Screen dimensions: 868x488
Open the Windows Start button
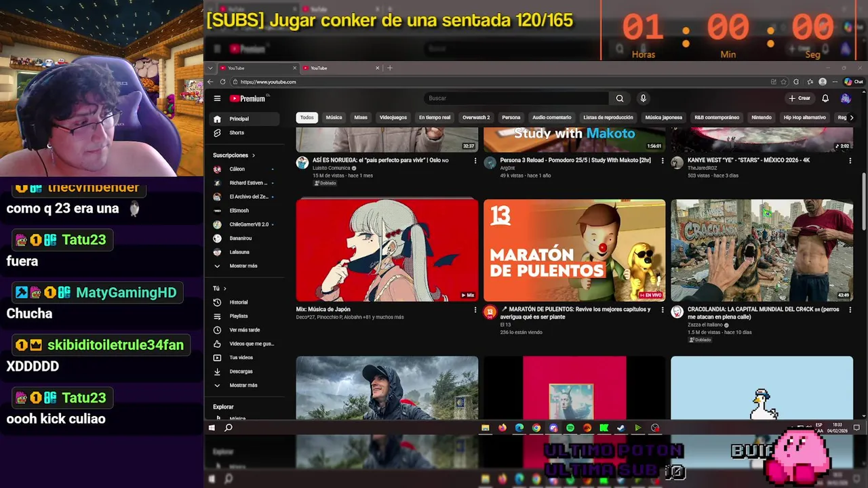point(212,428)
